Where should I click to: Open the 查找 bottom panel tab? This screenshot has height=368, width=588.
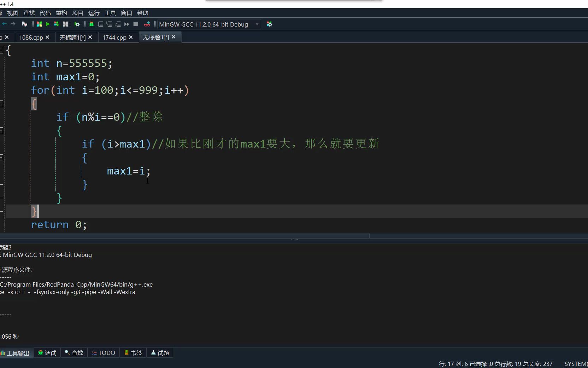[x=74, y=353]
